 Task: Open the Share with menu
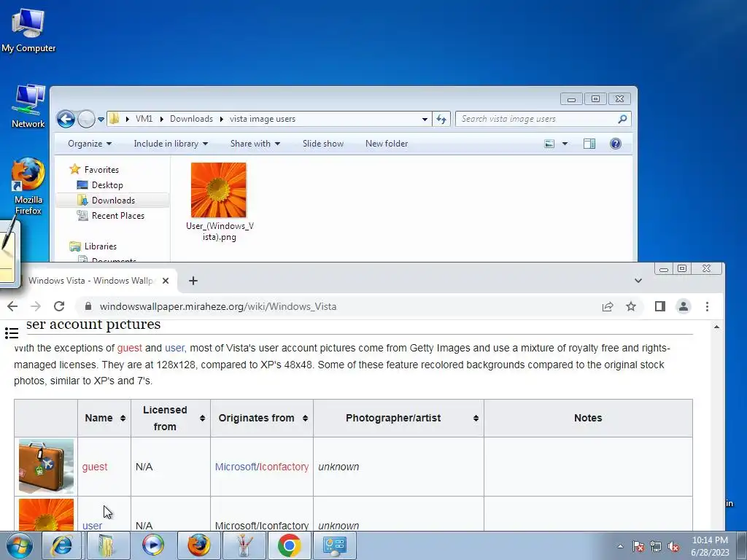pos(255,144)
